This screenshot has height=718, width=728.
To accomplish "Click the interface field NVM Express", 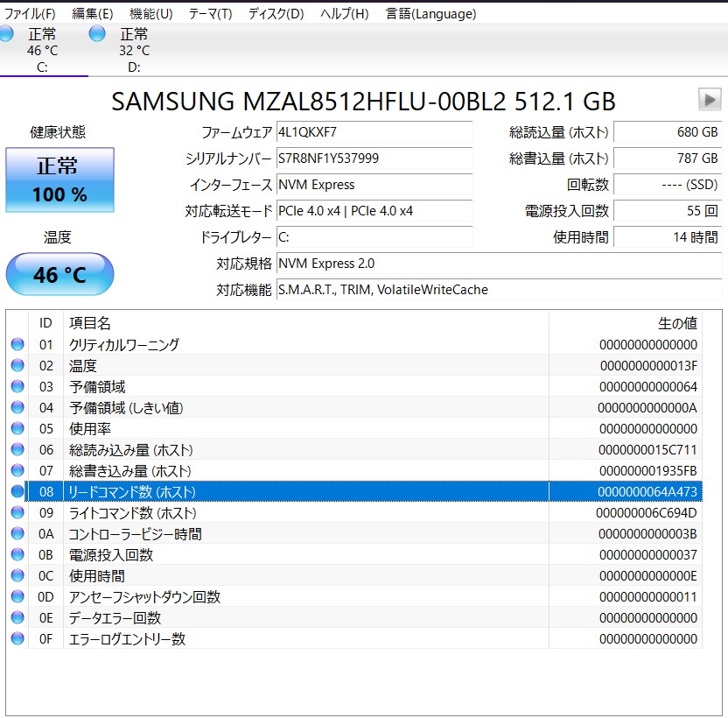I will (x=374, y=185).
